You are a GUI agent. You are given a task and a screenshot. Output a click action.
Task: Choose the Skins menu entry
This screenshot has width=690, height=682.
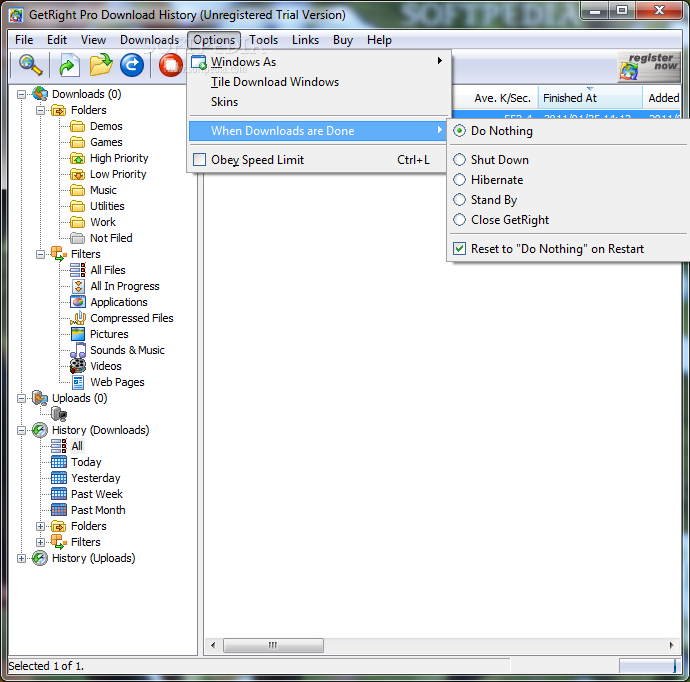point(317,102)
